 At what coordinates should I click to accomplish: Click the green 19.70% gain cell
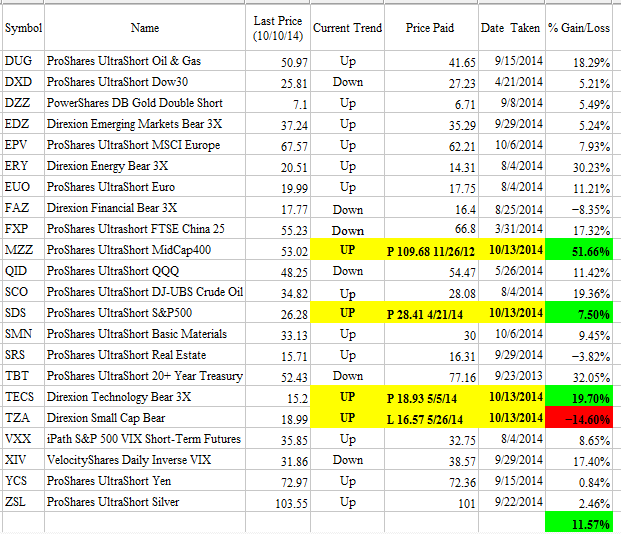click(579, 397)
